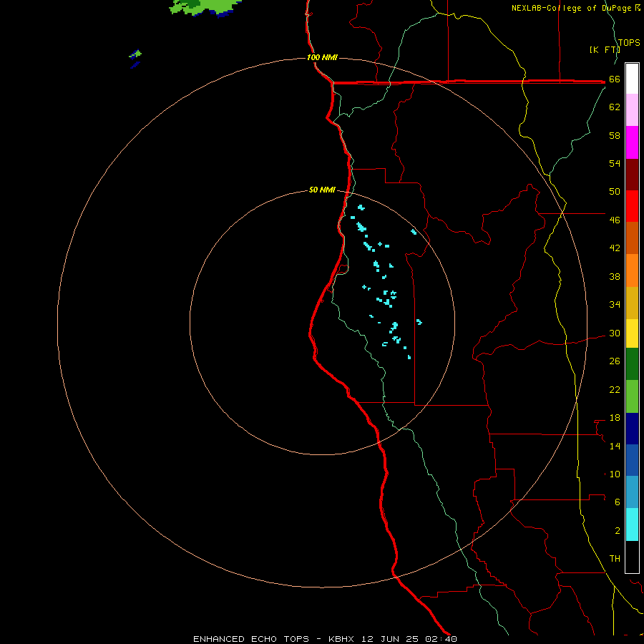
Task: Click the 54 value on the scale
Action: (615, 163)
